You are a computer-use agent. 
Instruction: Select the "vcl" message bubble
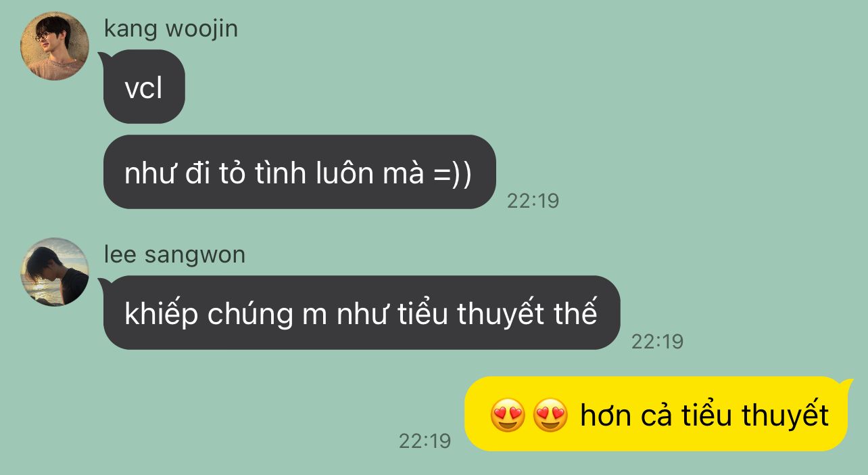[x=143, y=87]
